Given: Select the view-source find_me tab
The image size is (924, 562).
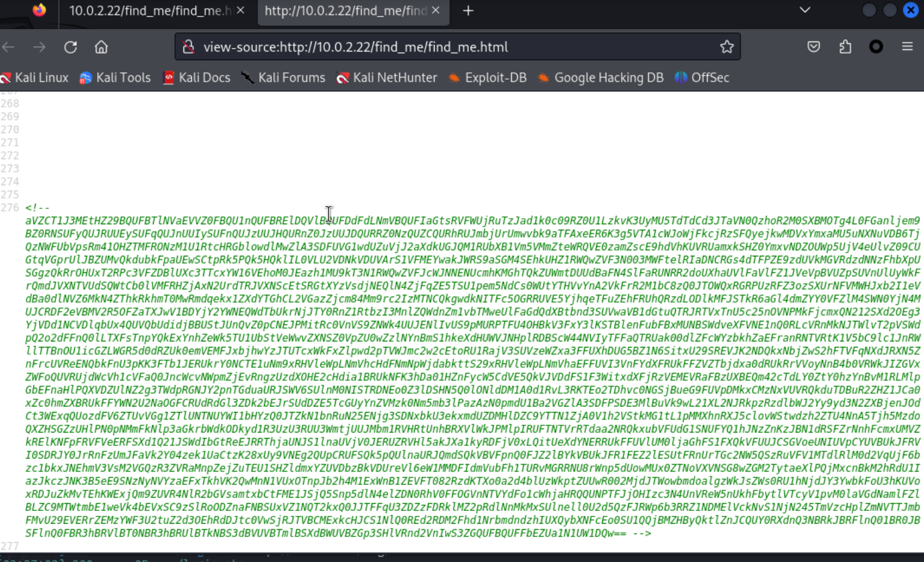Looking at the screenshot, I should coord(353,11).
